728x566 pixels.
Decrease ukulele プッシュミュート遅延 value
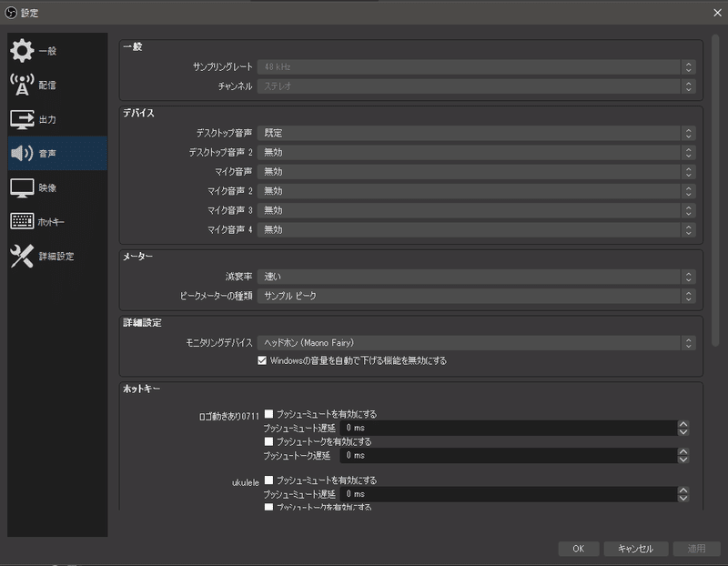pos(683,498)
